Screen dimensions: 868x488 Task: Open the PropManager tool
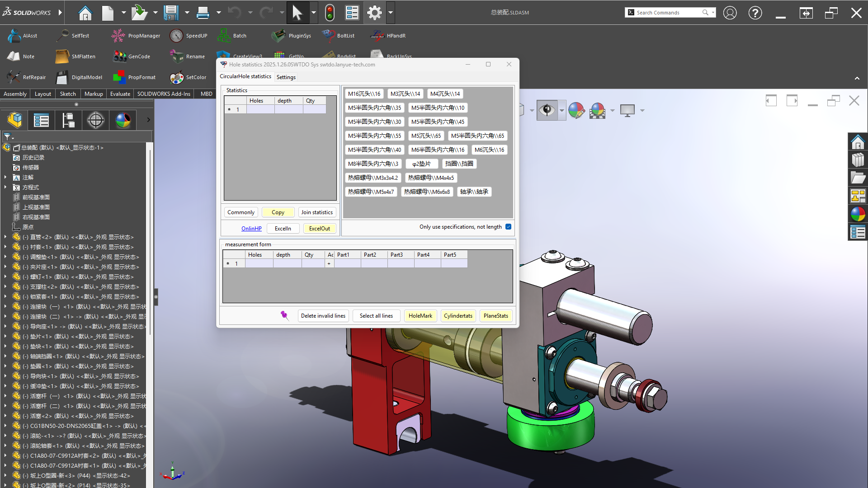coord(118,36)
